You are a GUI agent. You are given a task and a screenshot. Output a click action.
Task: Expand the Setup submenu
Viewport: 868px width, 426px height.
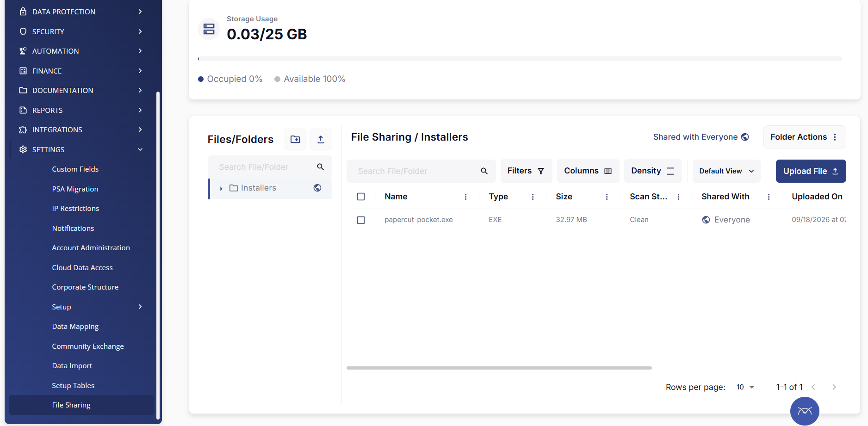point(140,307)
